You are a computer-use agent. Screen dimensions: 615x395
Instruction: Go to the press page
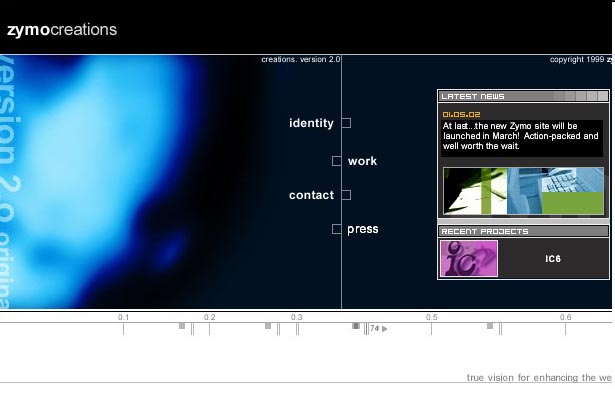coord(363,229)
